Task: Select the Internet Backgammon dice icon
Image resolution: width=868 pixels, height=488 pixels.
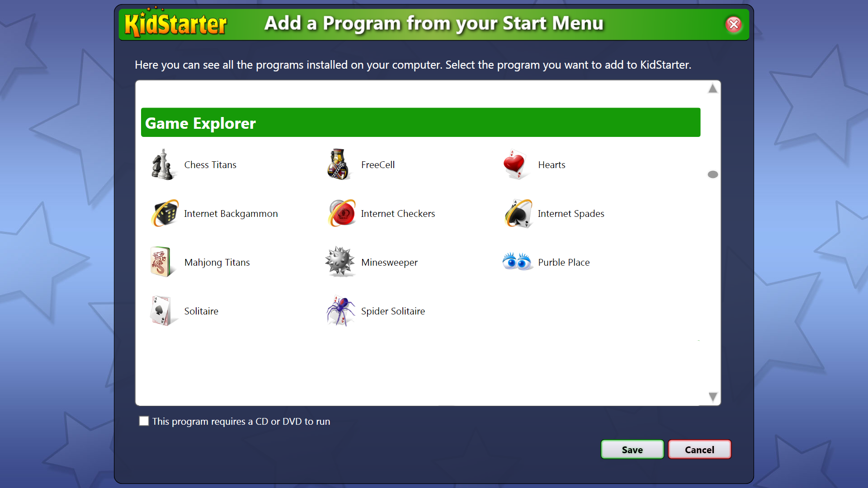Action: point(165,213)
